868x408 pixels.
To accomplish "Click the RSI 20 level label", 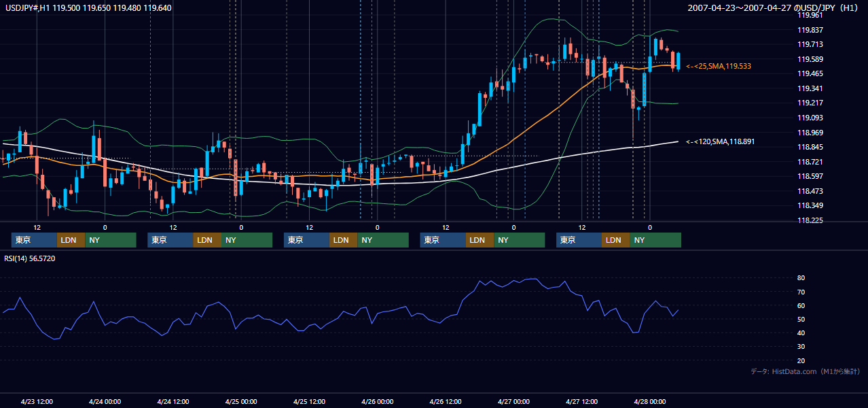I will pyautogui.click(x=801, y=360).
